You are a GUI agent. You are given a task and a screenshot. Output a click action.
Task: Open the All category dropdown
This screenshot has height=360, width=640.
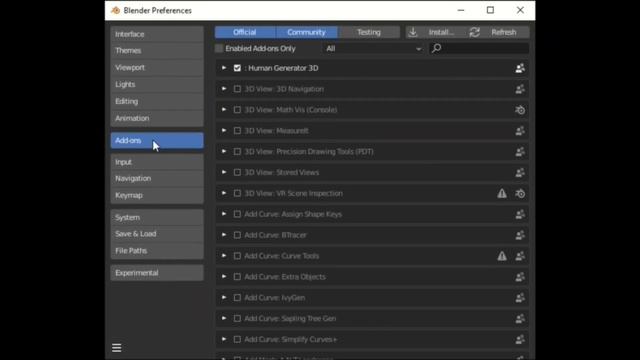point(373,49)
